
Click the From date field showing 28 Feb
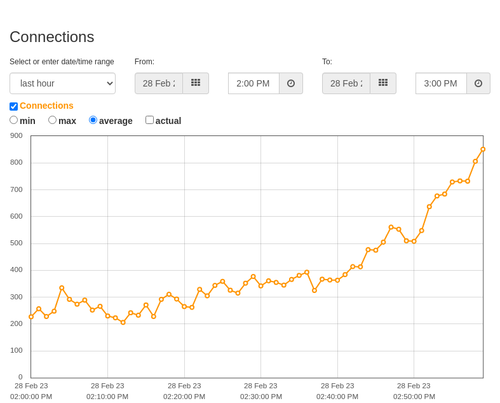pos(159,83)
